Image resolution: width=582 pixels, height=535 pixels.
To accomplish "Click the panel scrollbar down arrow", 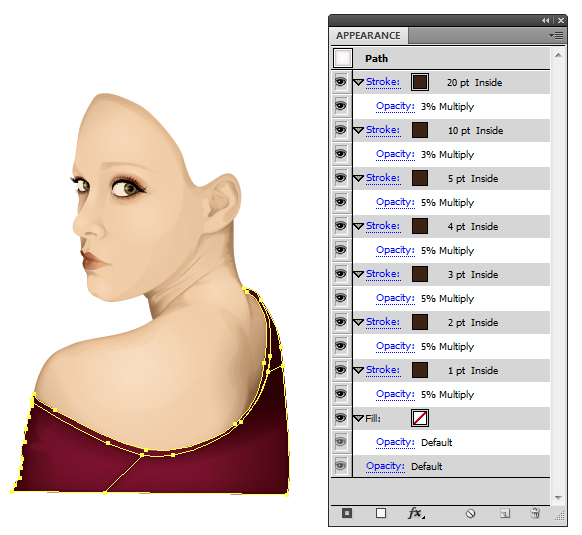I will click(x=558, y=498).
